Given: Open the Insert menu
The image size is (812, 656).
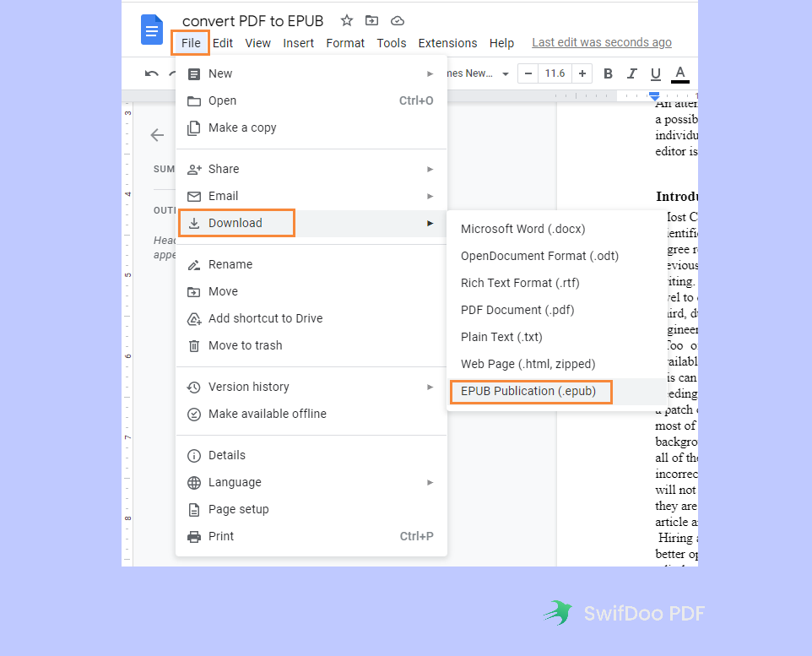Looking at the screenshot, I should coord(298,43).
